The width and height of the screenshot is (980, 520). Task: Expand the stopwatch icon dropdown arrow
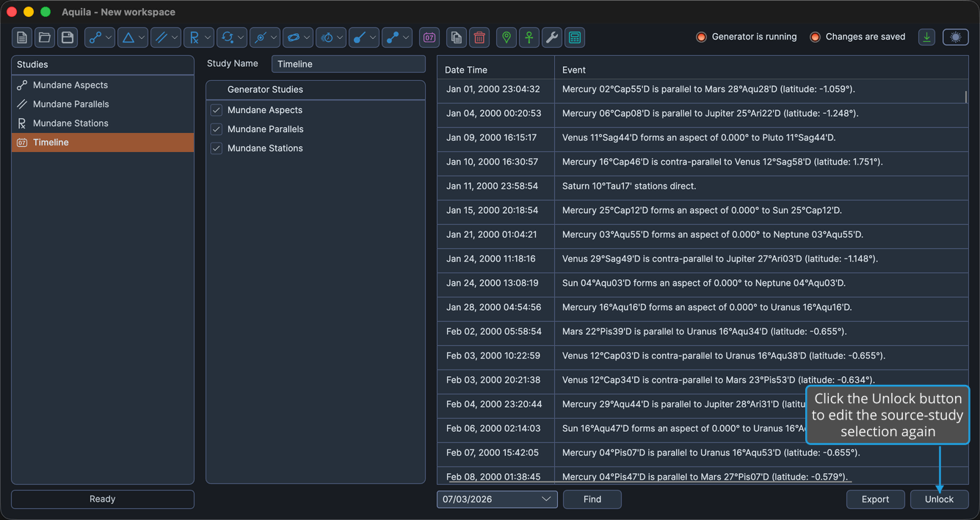[340, 37]
